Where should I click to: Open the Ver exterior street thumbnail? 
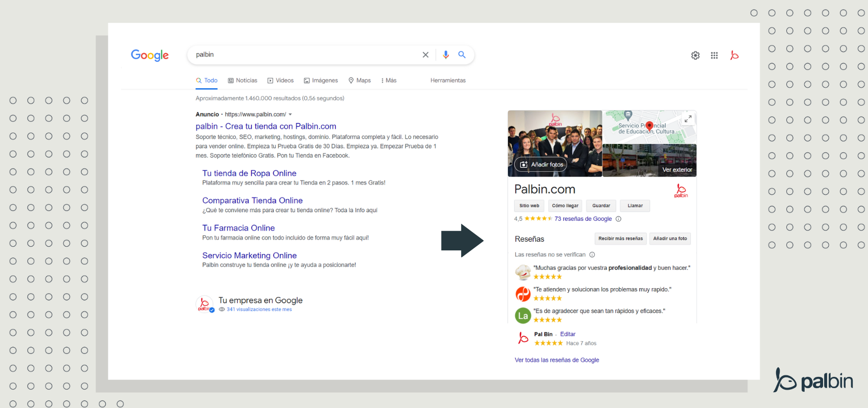[x=649, y=161]
